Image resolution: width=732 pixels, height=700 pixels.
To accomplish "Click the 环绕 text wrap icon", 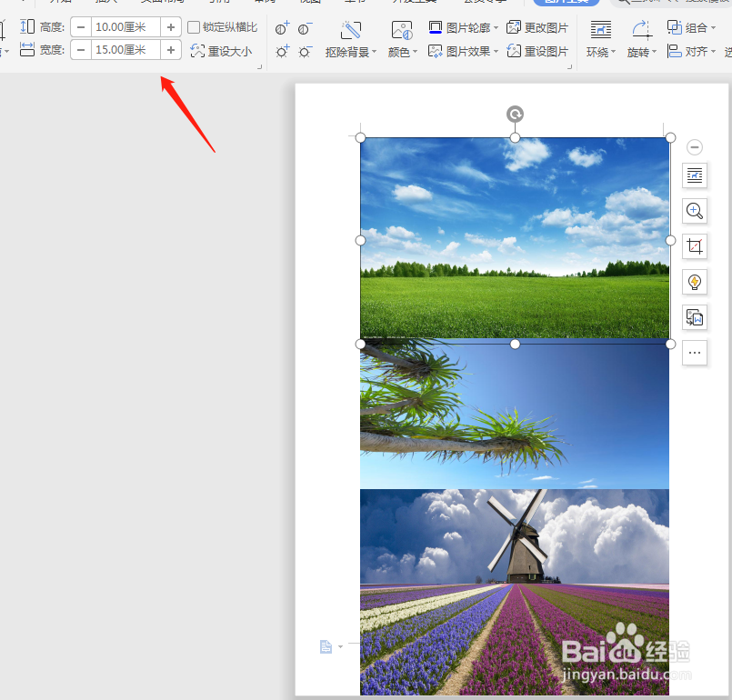I will click(601, 29).
